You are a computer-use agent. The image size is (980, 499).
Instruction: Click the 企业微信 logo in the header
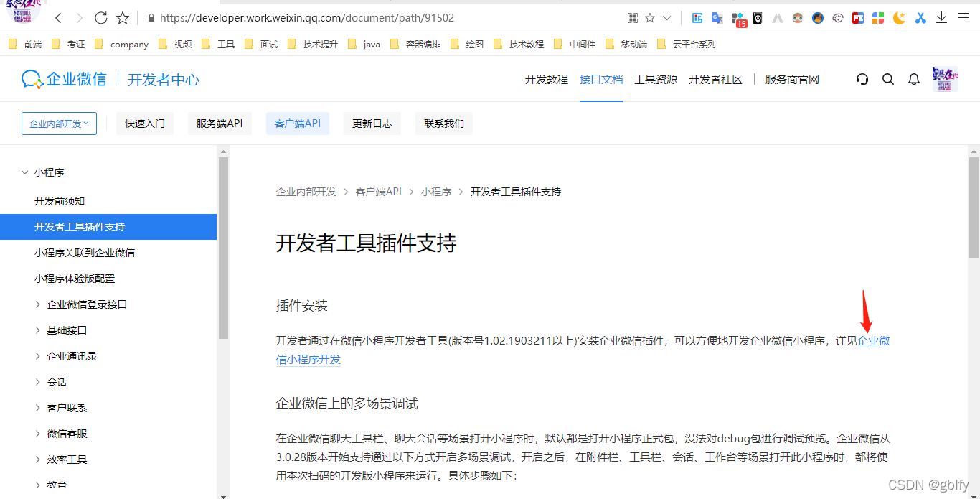pos(65,79)
